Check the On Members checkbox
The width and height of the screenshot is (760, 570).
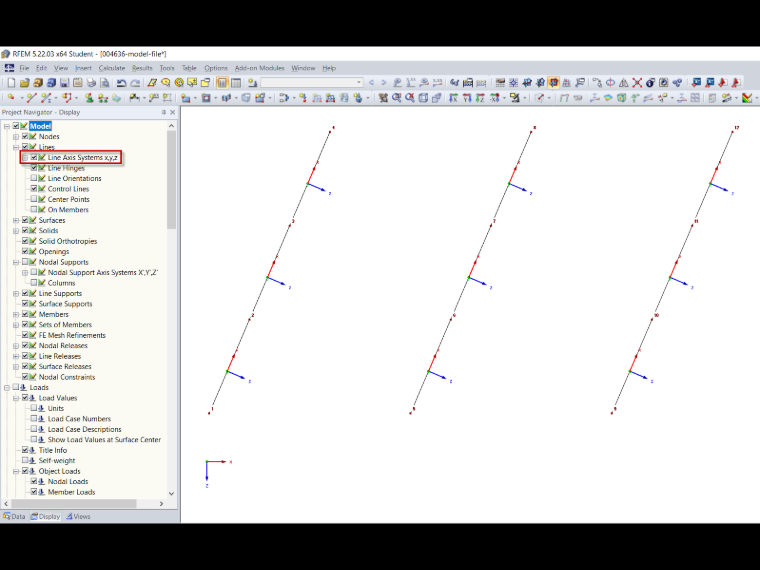tap(34, 209)
